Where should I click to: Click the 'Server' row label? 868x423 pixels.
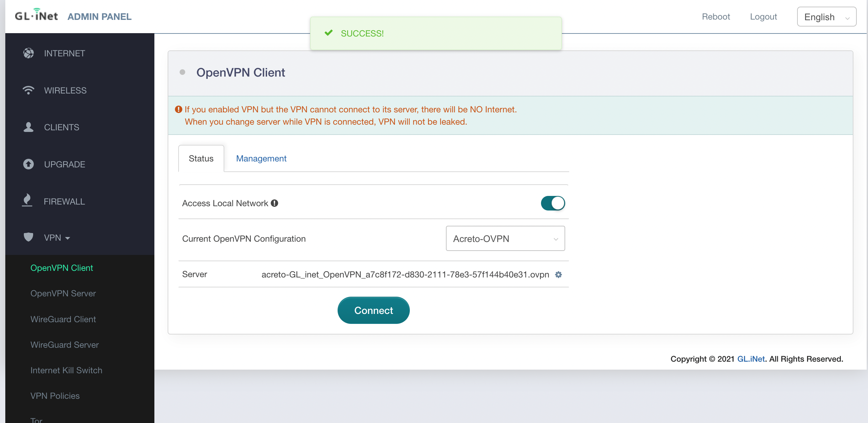pos(194,274)
